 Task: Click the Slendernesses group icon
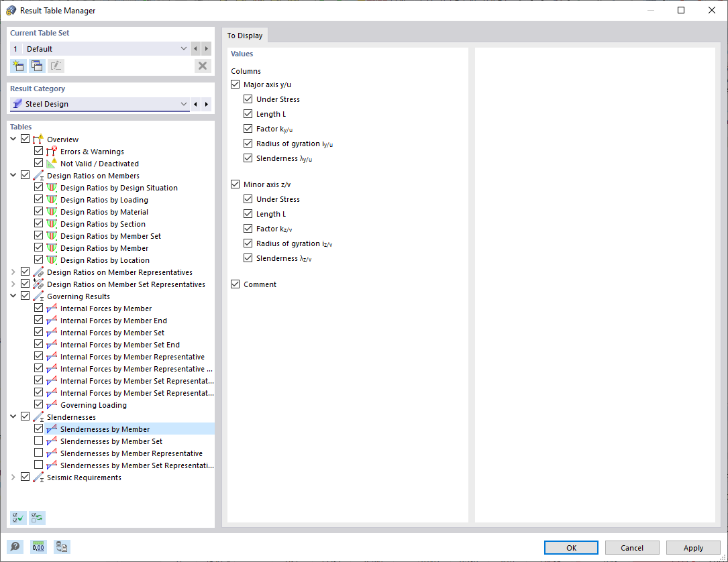[x=38, y=416]
